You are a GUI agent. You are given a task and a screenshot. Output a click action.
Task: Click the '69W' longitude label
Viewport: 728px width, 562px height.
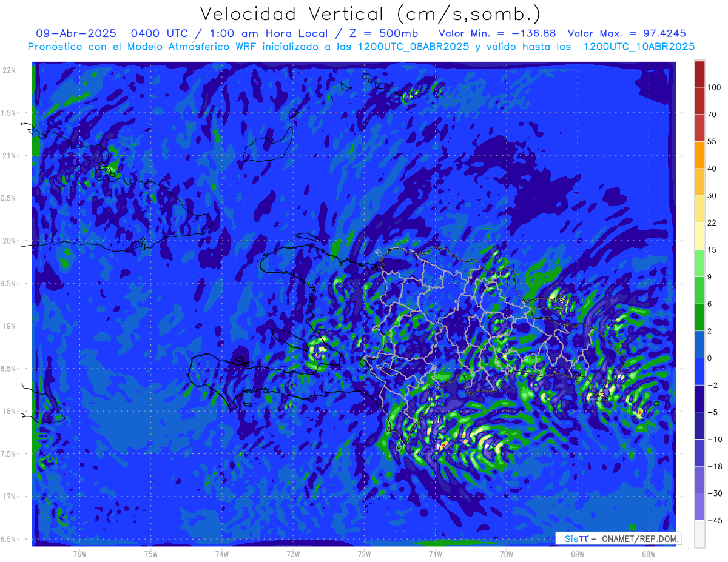tap(578, 554)
